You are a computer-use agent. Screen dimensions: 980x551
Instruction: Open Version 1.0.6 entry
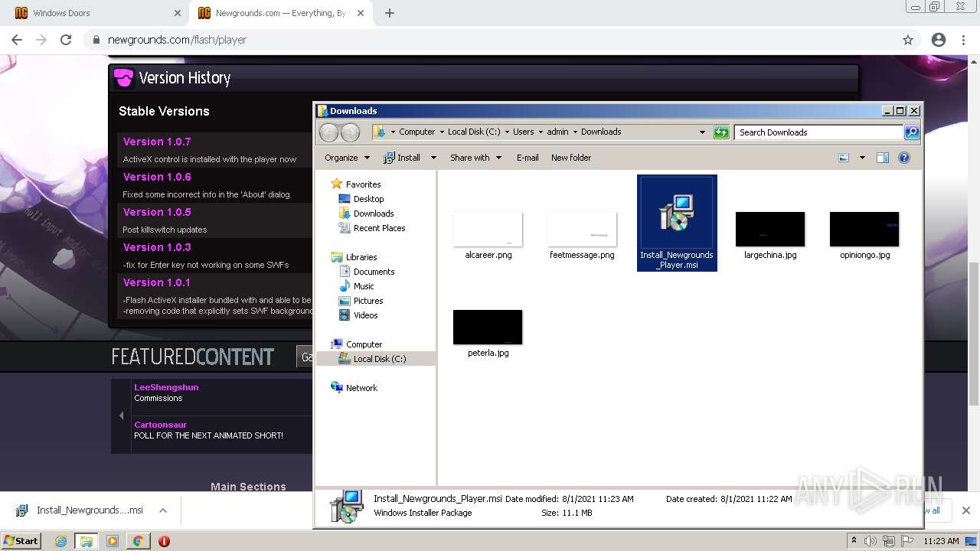(157, 177)
